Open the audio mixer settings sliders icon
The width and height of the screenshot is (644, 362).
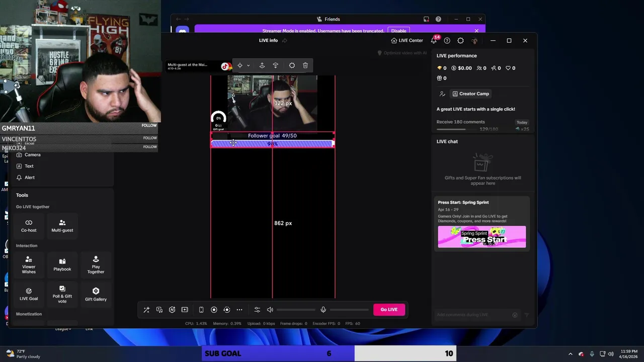click(257, 310)
